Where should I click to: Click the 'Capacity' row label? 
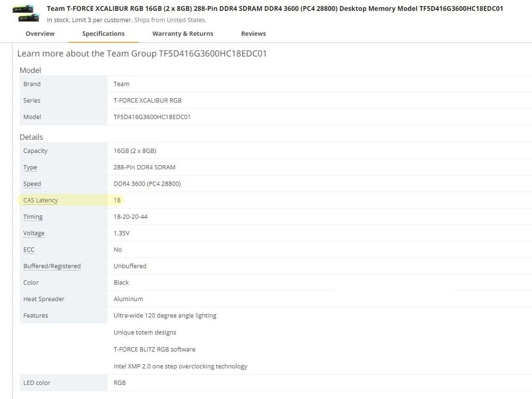pos(35,151)
